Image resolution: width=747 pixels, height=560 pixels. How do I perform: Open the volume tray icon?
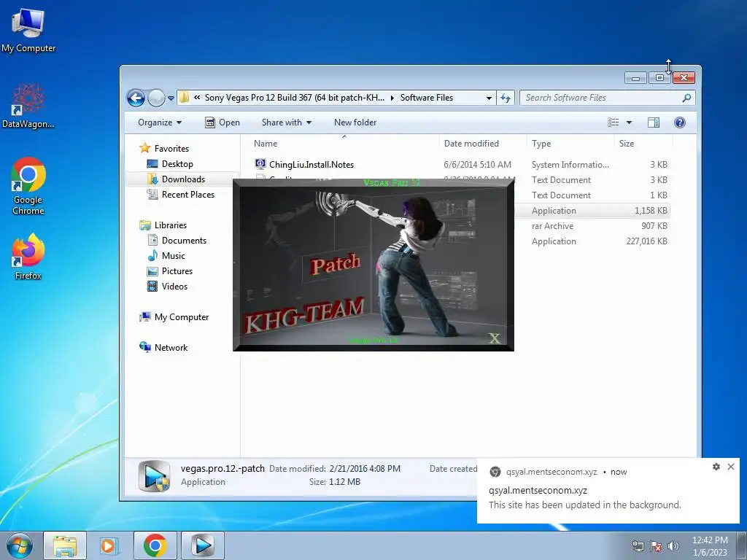point(673,546)
